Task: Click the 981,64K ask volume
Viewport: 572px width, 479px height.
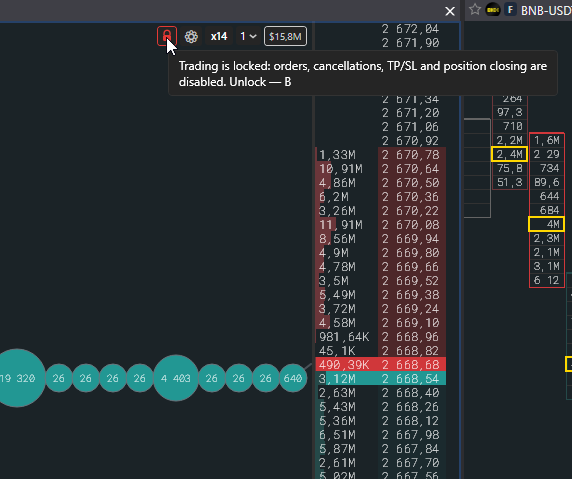Action: coord(344,337)
